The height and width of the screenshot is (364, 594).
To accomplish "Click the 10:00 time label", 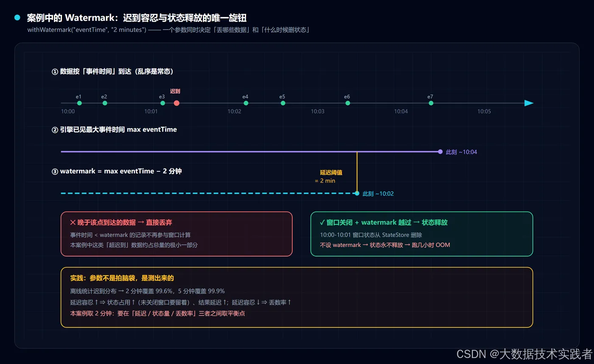I will point(68,112).
